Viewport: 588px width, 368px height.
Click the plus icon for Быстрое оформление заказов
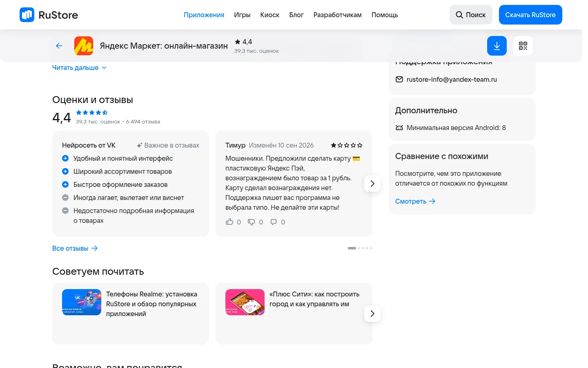(x=65, y=184)
